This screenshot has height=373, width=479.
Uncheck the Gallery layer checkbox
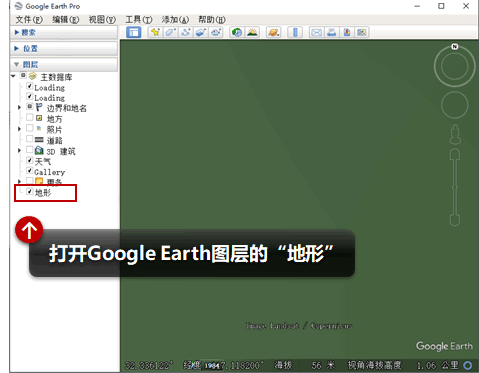coord(30,170)
